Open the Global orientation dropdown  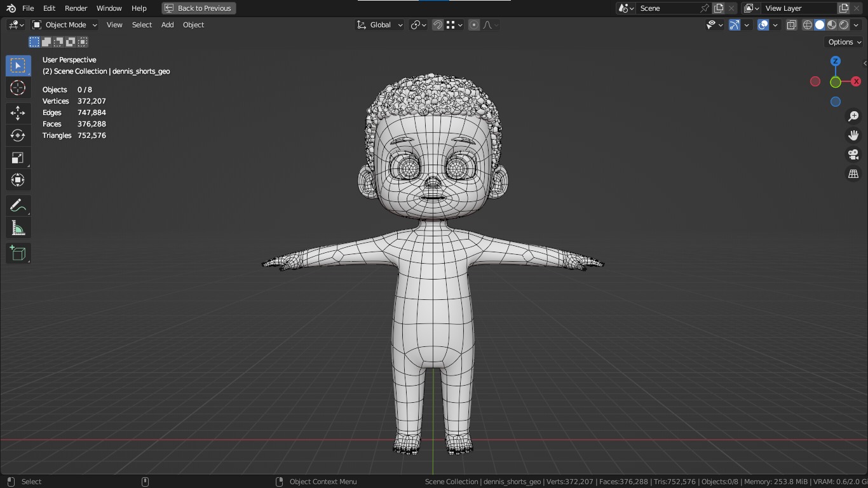(x=379, y=25)
